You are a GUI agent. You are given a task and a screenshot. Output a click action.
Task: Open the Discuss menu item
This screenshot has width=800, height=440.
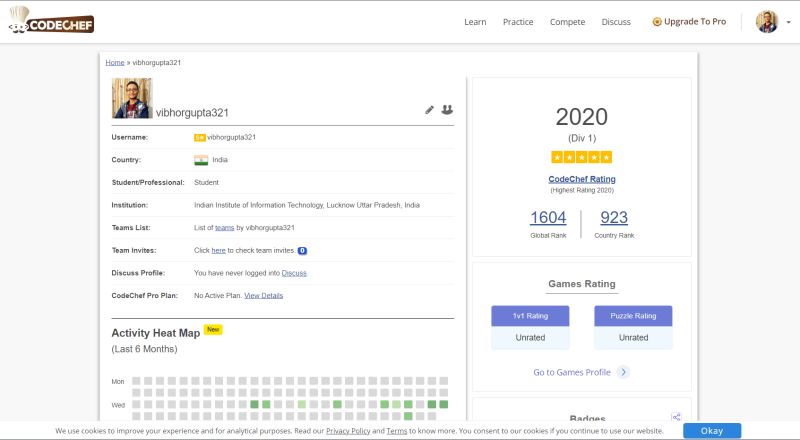coord(616,22)
